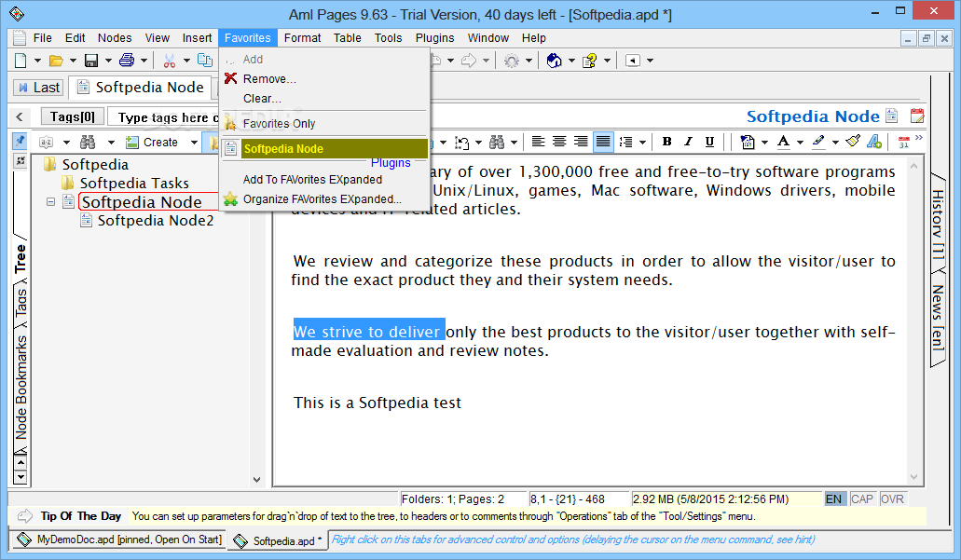
Task: Click the blue home icon
Action: 554,60
